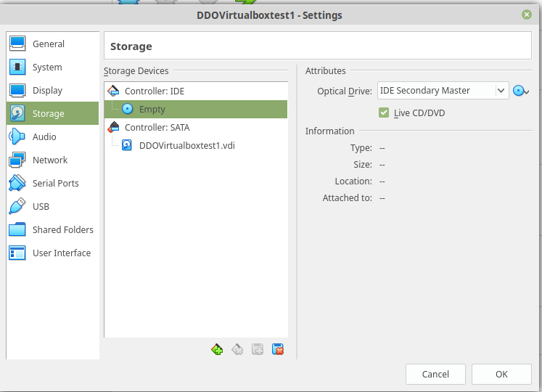Select Controller: SATA in storage tree
Image resolution: width=542 pixels, height=392 pixels.
[196, 127]
